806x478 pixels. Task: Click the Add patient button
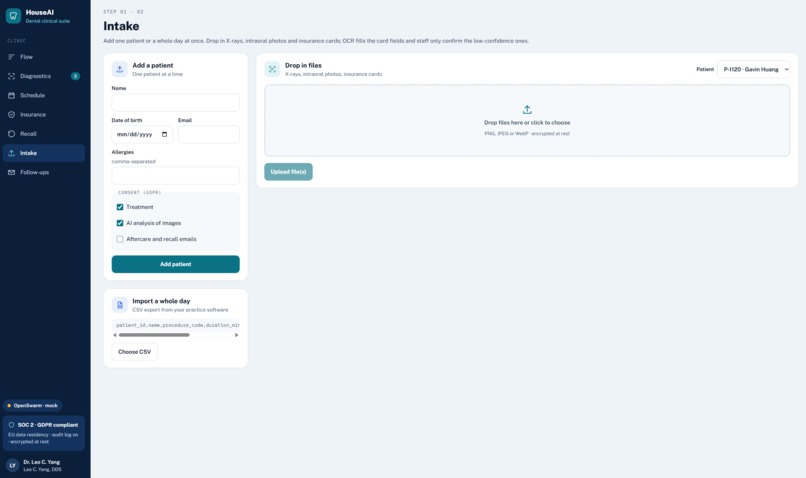[x=175, y=264]
